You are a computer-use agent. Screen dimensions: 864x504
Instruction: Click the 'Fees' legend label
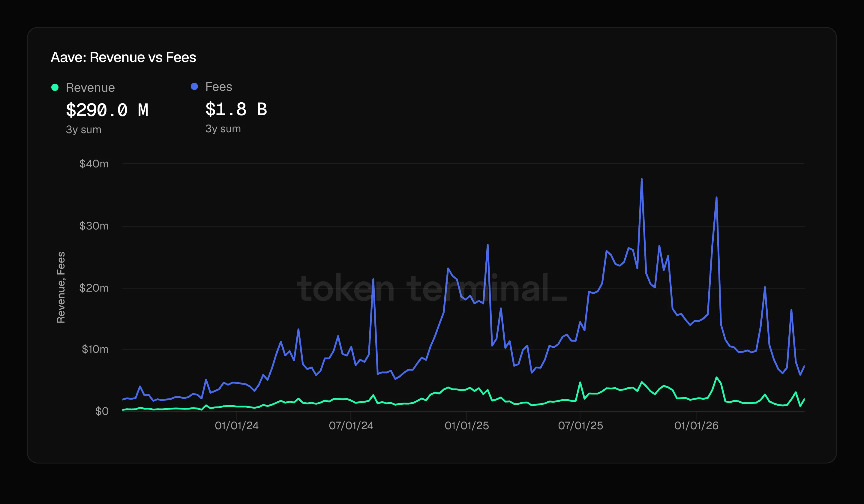click(219, 86)
